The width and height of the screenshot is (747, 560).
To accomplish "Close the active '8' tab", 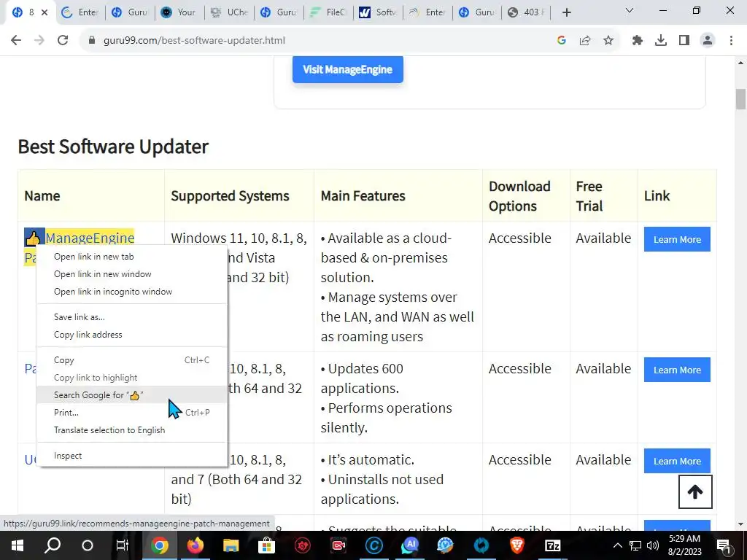I will point(44,12).
